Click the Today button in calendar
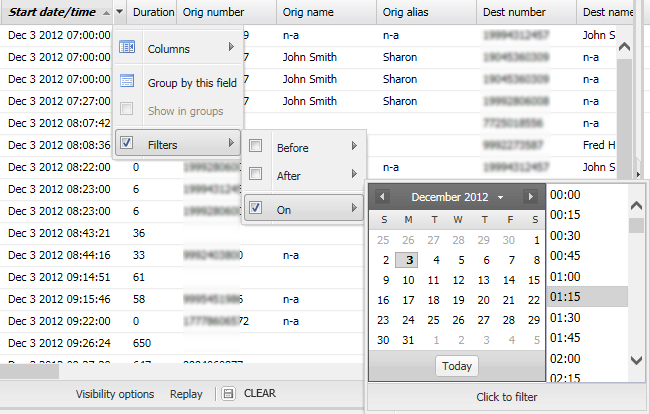Screen dimensions: 650x414 457,366
